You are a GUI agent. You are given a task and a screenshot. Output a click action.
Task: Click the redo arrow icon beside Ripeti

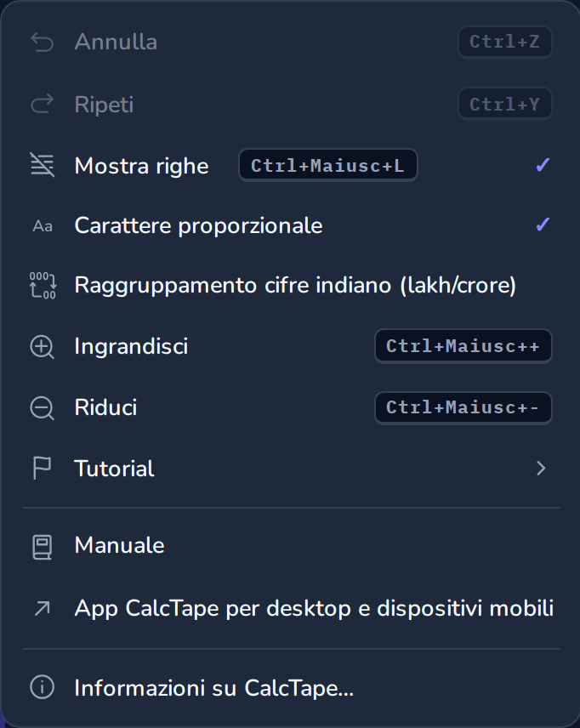click(x=43, y=104)
